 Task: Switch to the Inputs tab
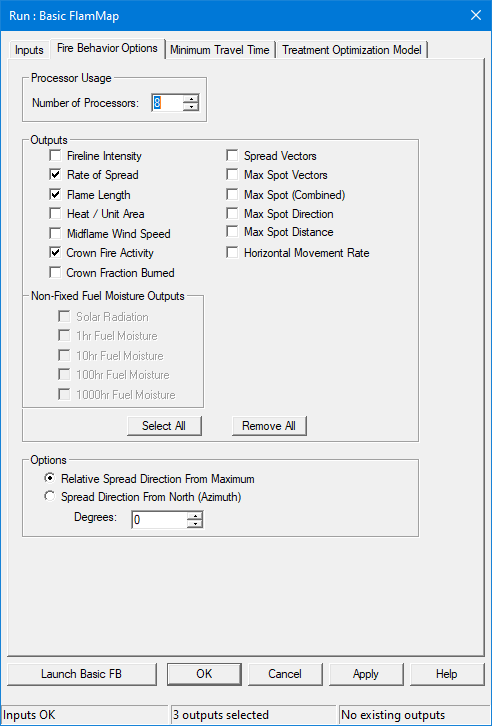click(29, 50)
